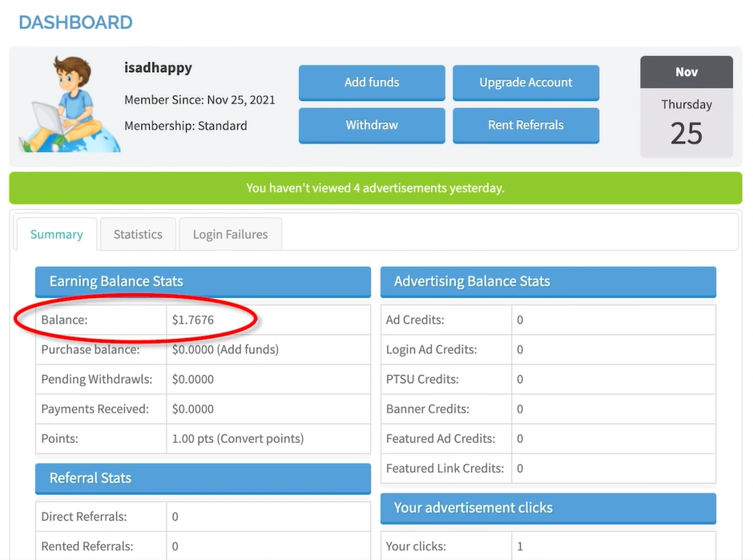Click the Featured Ad Credits label
Image resolution: width=753 pixels, height=560 pixels.
(x=441, y=438)
